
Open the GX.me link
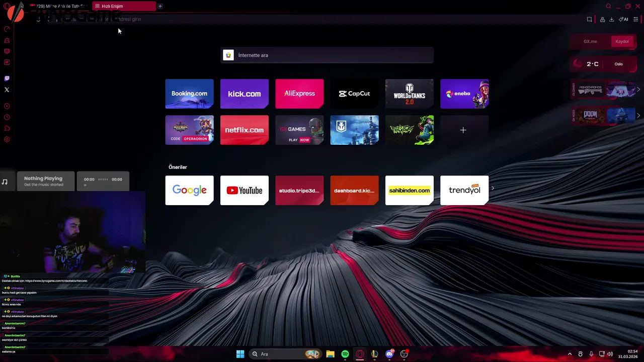pos(590,41)
